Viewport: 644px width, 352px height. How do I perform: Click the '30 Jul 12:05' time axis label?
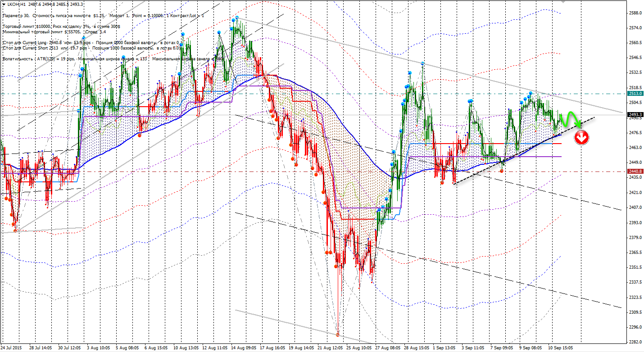pyautogui.click(x=69, y=348)
